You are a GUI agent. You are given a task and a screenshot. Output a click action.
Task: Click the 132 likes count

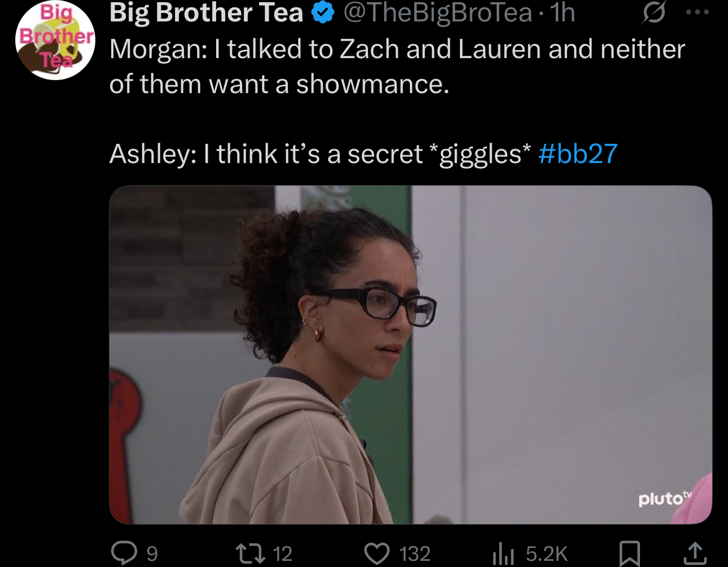coord(415,553)
